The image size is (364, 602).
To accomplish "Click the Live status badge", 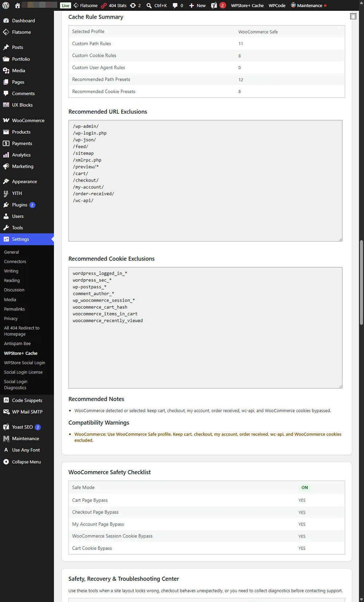I will (x=66, y=5).
